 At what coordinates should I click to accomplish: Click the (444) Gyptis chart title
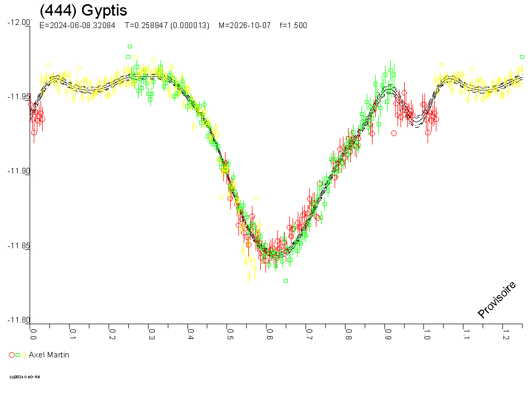83,10
